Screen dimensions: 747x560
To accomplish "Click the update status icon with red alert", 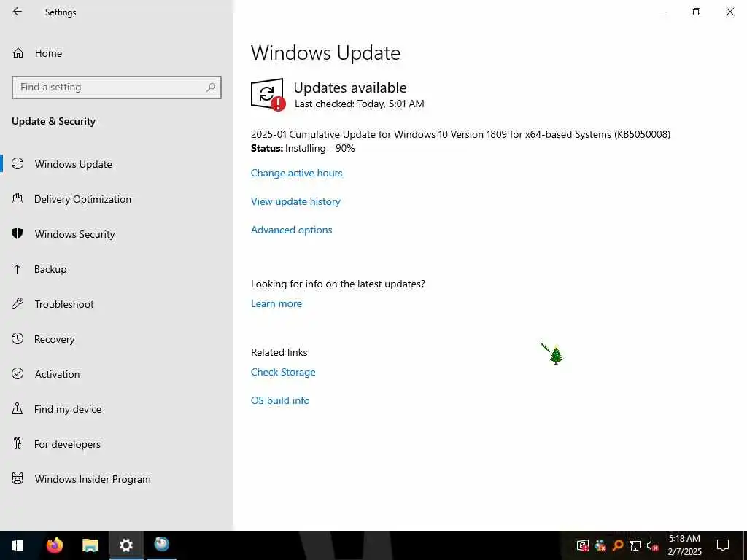I will tap(268, 94).
